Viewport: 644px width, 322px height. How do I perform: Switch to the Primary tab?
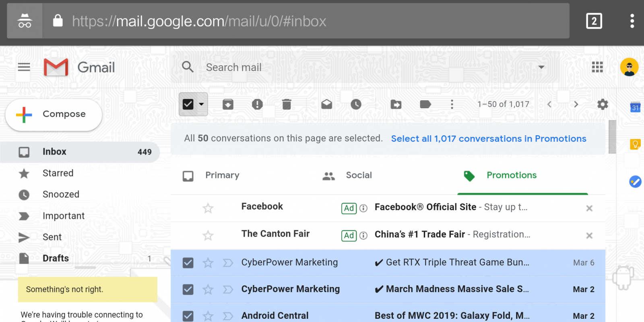pos(222,175)
